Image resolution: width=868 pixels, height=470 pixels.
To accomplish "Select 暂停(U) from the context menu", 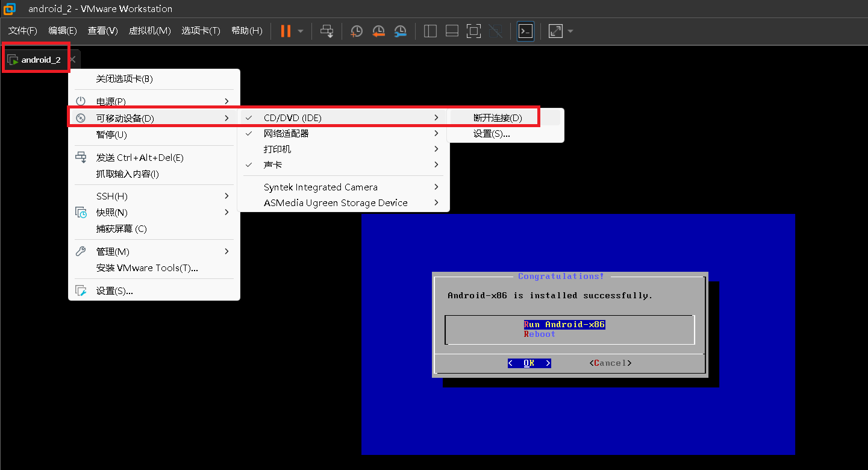I will pyautogui.click(x=154, y=134).
